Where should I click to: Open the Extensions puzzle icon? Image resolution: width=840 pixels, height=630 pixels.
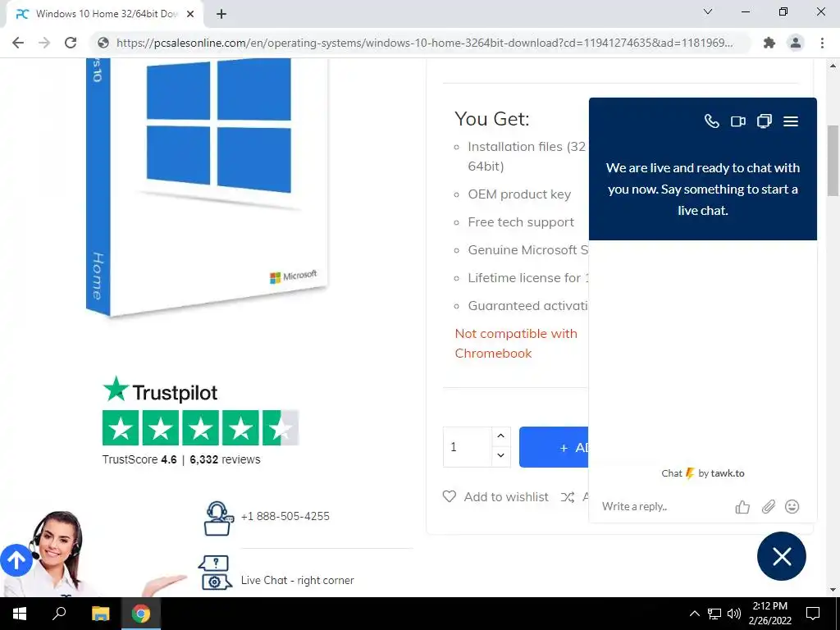coord(769,43)
